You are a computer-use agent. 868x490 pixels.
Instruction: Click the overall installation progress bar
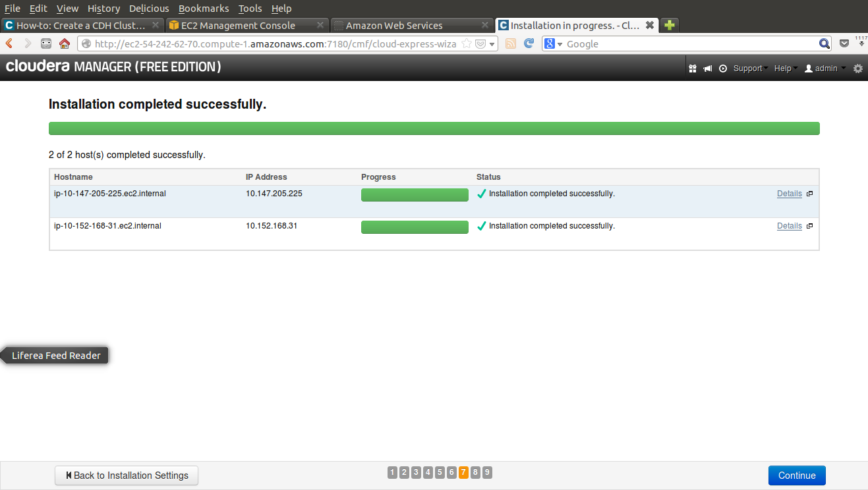click(x=434, y=128)
